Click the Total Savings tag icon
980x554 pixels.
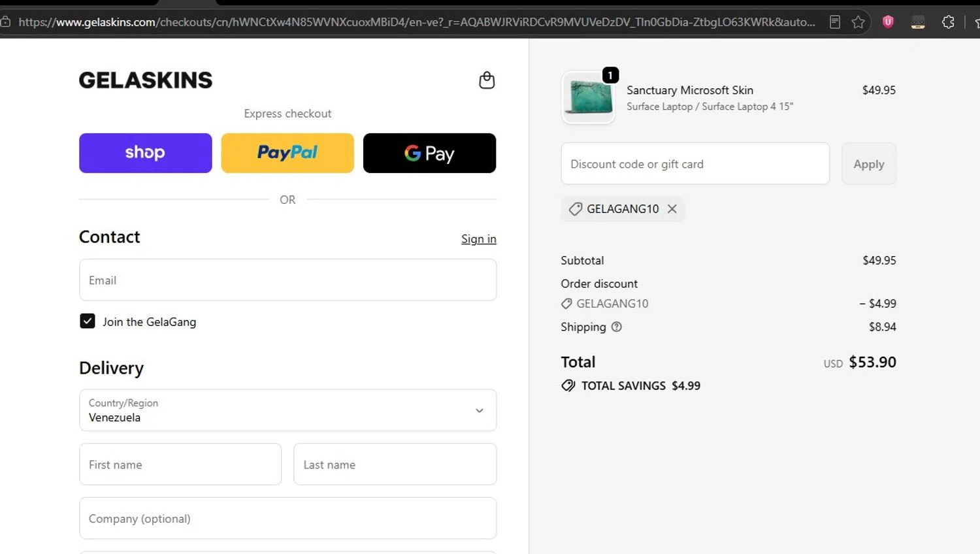point(568,385)
